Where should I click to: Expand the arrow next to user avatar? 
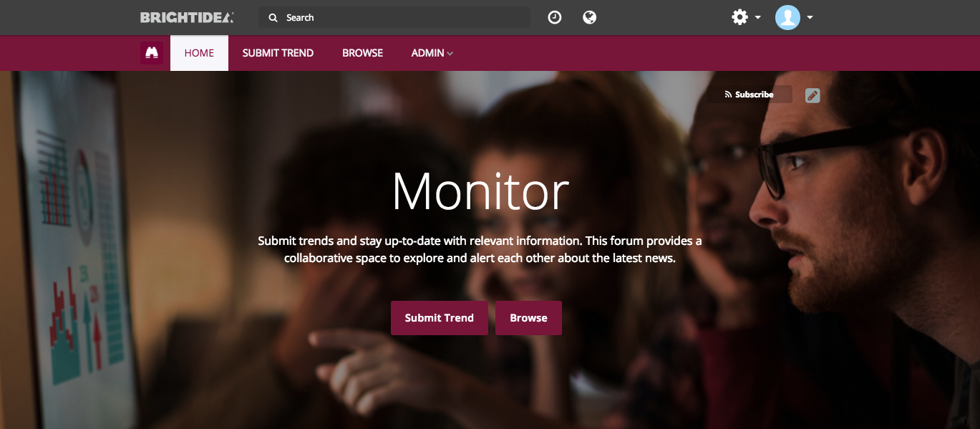pos(810,18)
